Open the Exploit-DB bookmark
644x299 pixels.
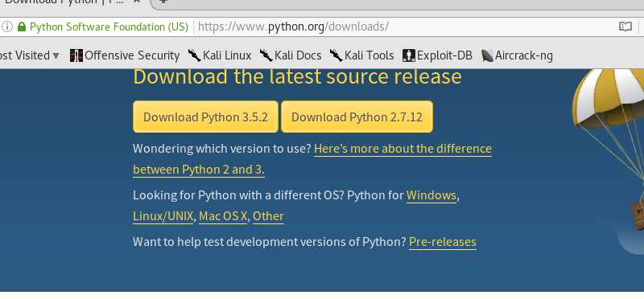437,55
